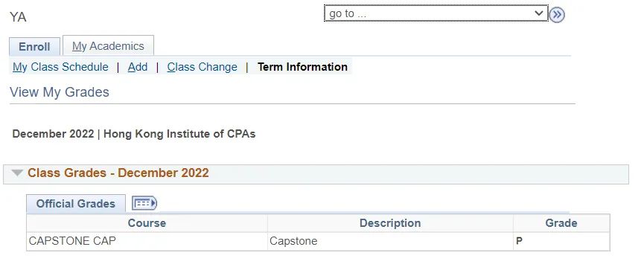Open My Class Schedule link
Viewport: 644px width, 273px height.
point(60,67)
